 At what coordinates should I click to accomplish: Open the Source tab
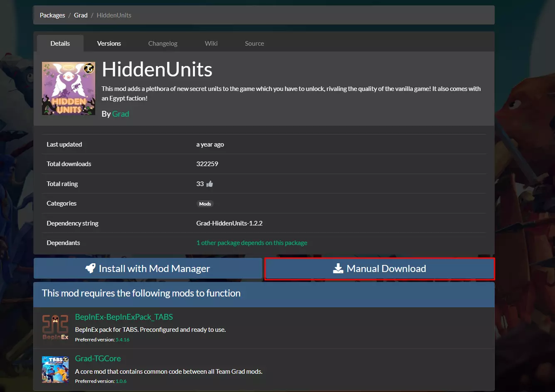coord(254,43)
